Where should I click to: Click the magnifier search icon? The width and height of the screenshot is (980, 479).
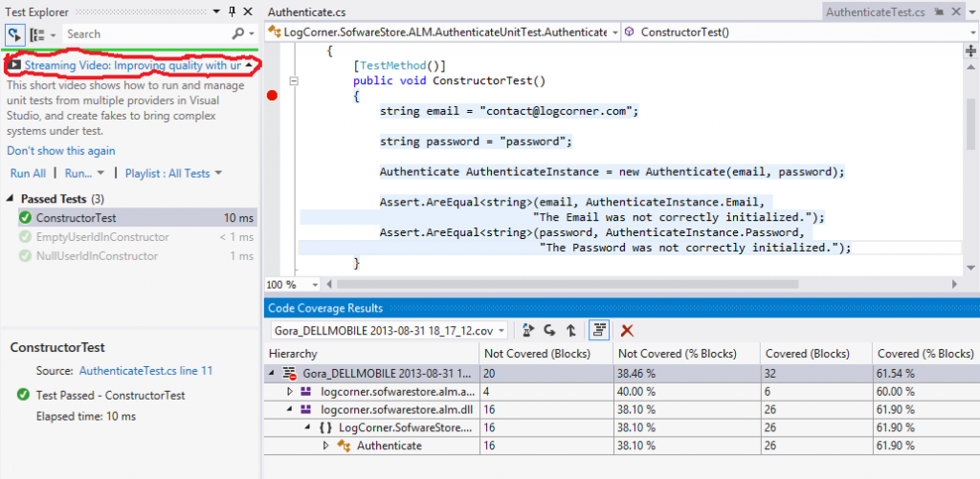[x=238, y=33]
